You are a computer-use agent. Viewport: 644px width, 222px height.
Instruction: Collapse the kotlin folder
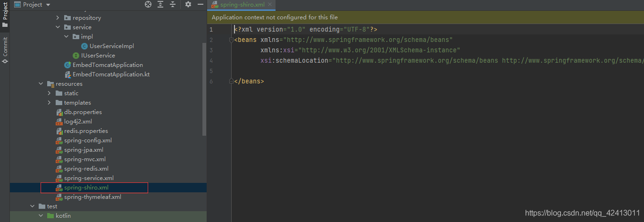pos(41,215)
